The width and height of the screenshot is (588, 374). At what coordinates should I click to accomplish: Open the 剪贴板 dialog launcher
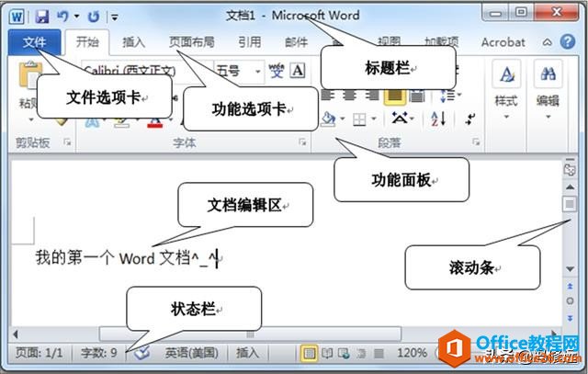coord(67,142)
